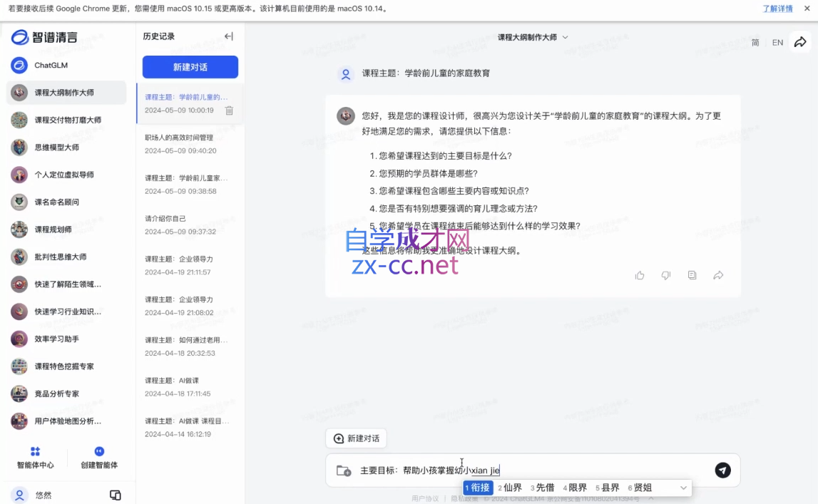The height and width of the screenshot is (504, 818).
Task: Share the assistant's response via arrow icon
Action: [718, 275]
